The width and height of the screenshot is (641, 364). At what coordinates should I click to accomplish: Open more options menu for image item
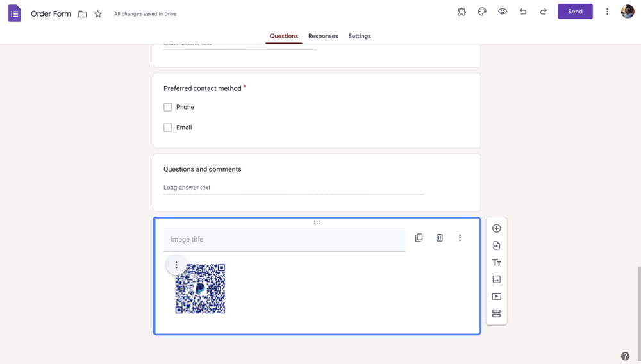(x=460, y=238)
